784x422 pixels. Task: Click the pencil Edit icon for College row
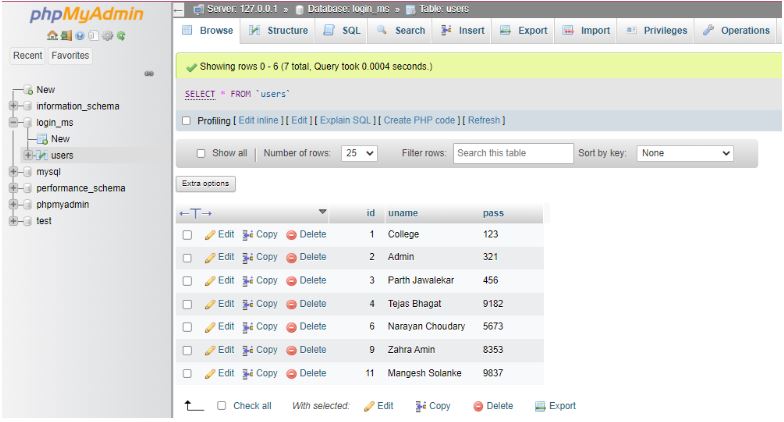(x=210, y=234)
